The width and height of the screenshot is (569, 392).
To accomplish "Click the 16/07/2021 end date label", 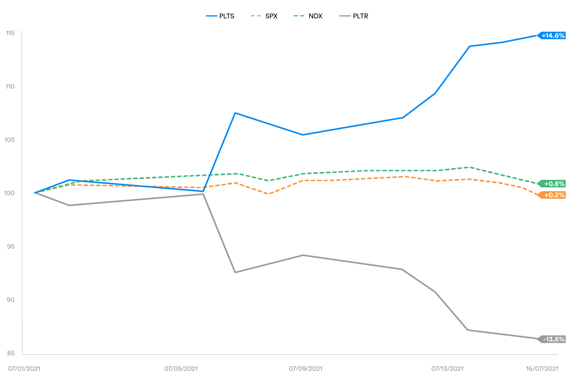I will pyautogui.click(x=542, y=369).
